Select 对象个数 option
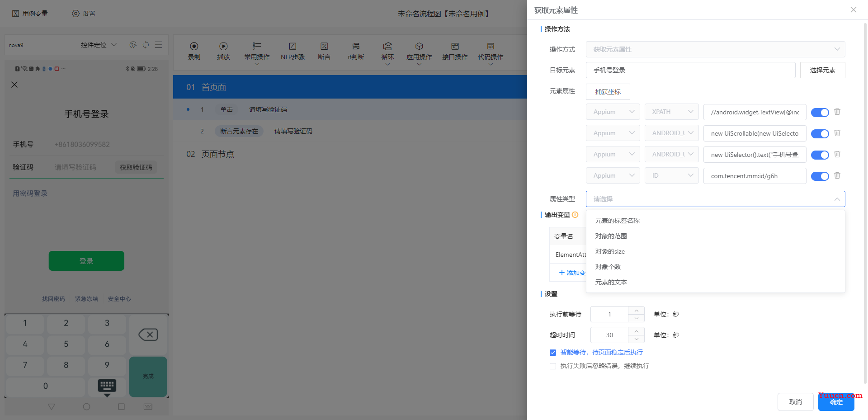 click(715, 267)
